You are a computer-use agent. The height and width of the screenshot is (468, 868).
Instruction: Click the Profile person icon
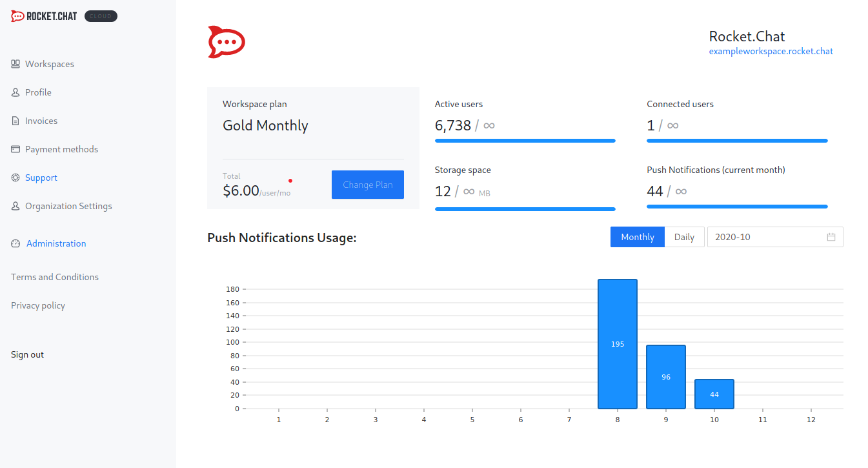pyautogui.click(x=15, y=92)
